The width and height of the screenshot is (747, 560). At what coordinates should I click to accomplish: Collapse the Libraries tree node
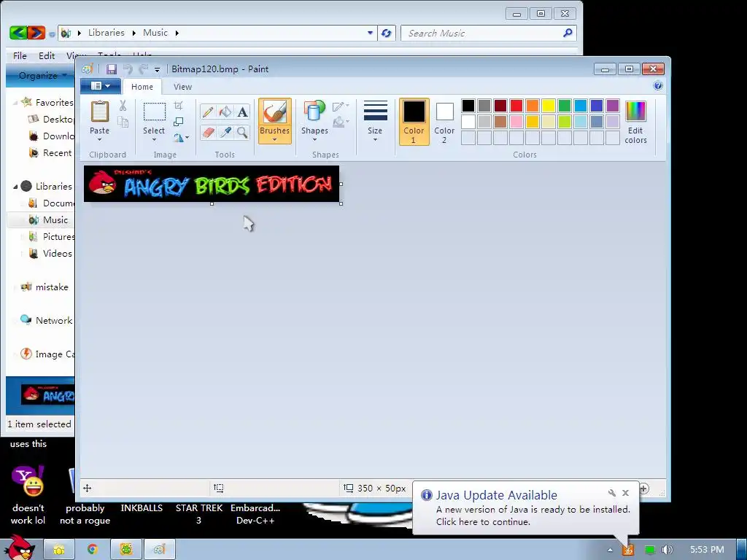(x=15, y=187)
